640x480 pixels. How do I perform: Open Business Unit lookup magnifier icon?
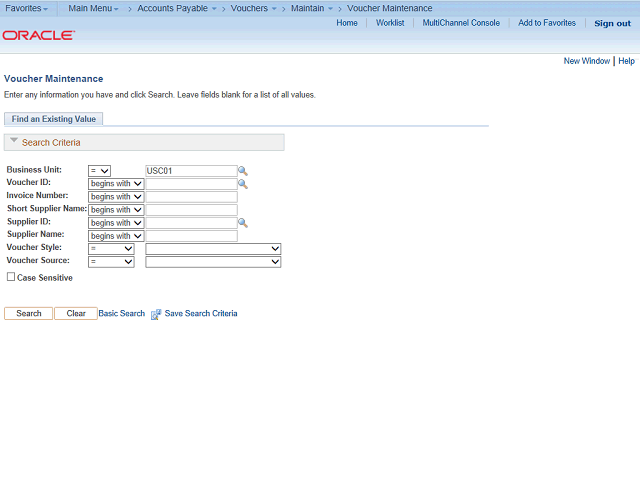243,171
